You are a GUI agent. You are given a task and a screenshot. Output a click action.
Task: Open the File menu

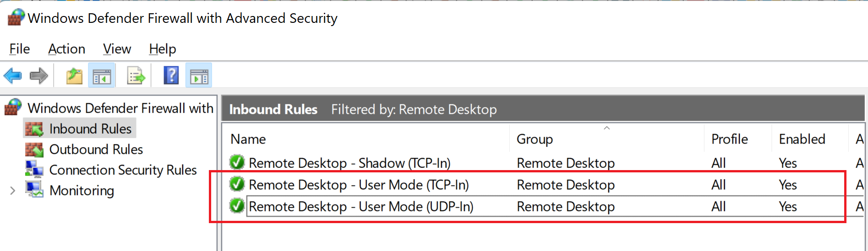[x=20, y=49]
